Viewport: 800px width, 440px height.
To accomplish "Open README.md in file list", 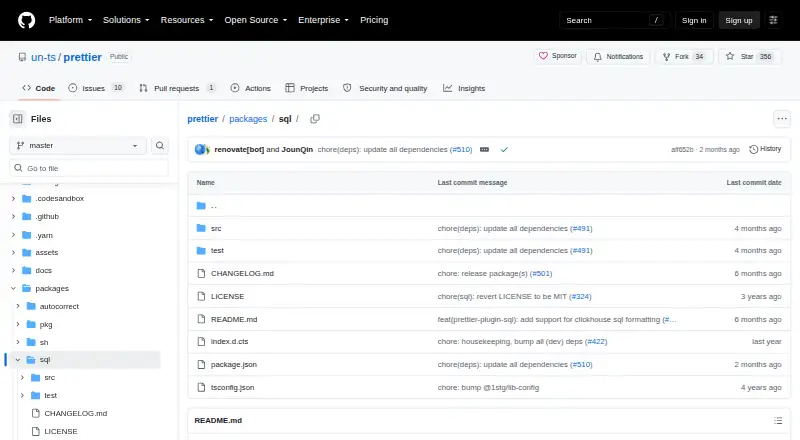I will coord(234,320).
